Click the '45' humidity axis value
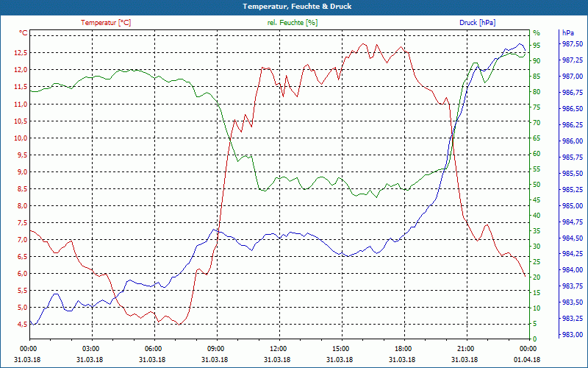Screen dimensions: 588x368 pyautogui.click(x=537, y=200)
